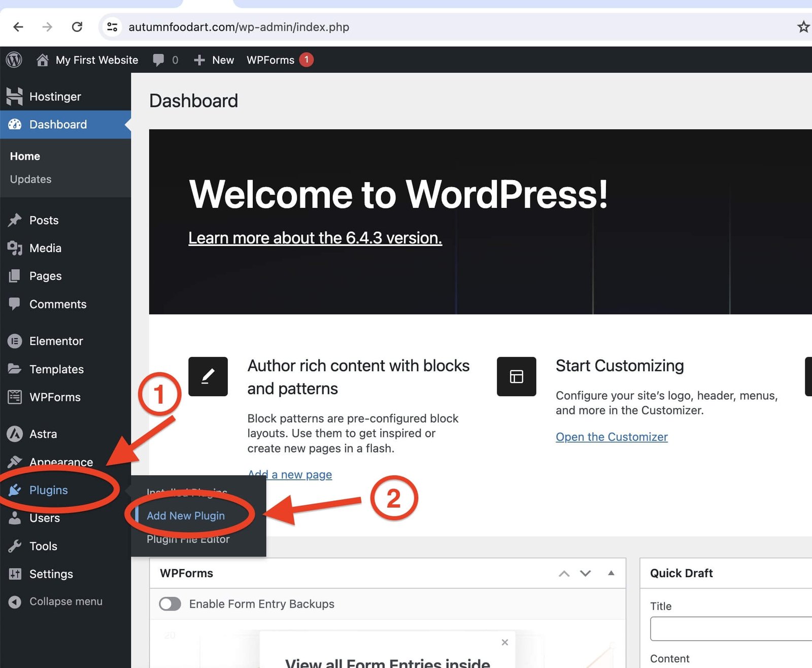Reload the page
This screenshot has width=812, height=668.
tap(77, 27)
